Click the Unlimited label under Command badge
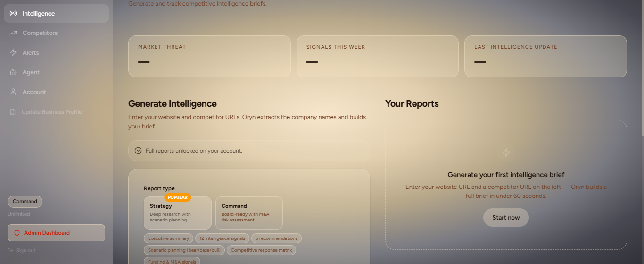Viewport: 644px width, 264px height. coord(19,214)
